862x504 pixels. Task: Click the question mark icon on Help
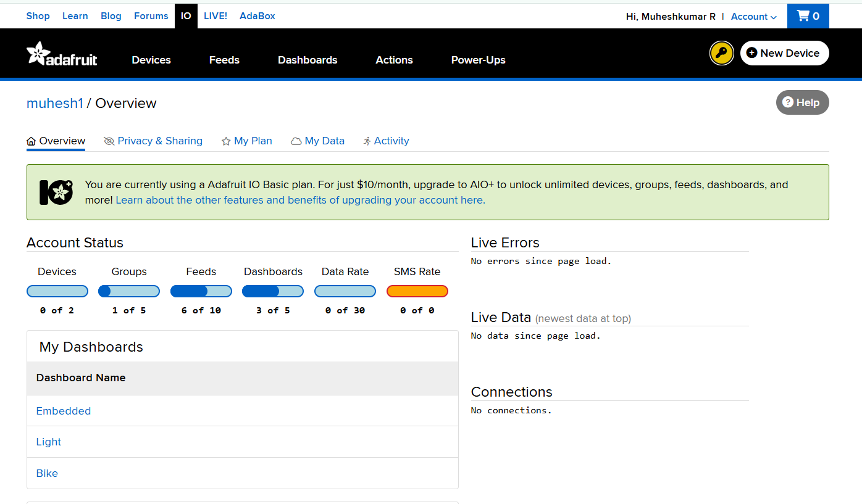(788, 102)
